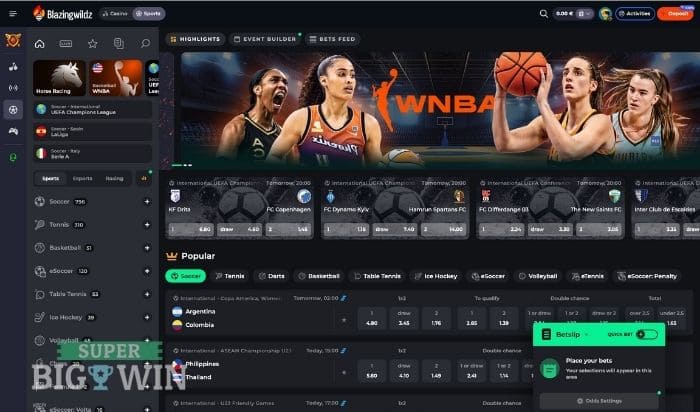700x412 pixels.
Task: Expand the Table Tennis sport list
Action: 147,294
